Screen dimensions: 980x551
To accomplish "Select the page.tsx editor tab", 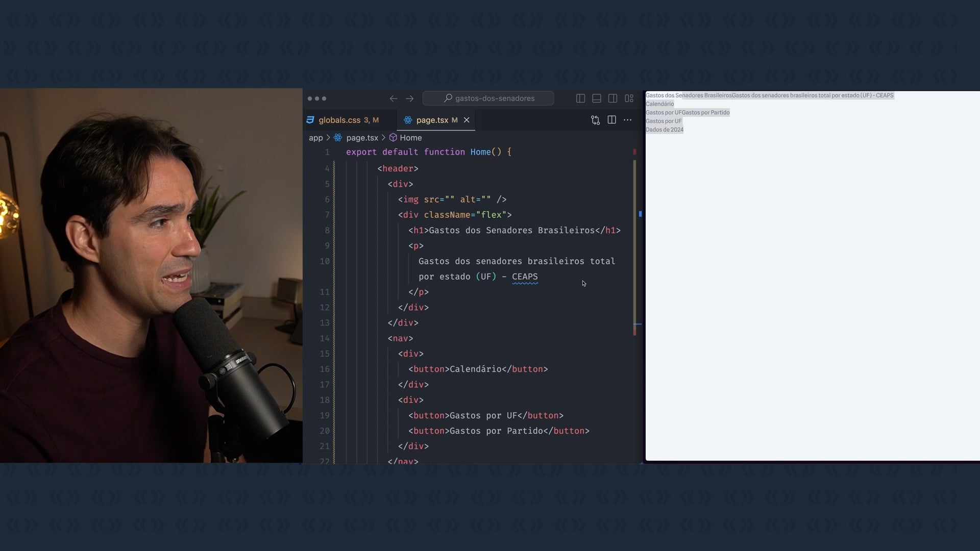I will [x=432, y=120].
